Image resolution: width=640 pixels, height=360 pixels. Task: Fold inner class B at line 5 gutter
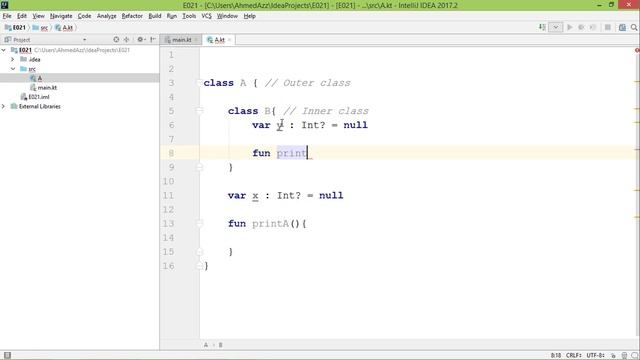(199, 111)
